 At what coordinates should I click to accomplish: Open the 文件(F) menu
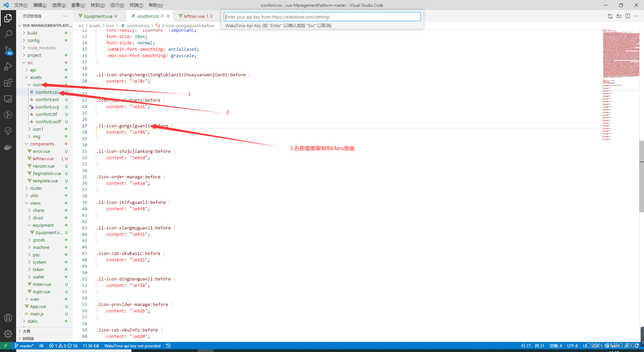tap(21, 5)
